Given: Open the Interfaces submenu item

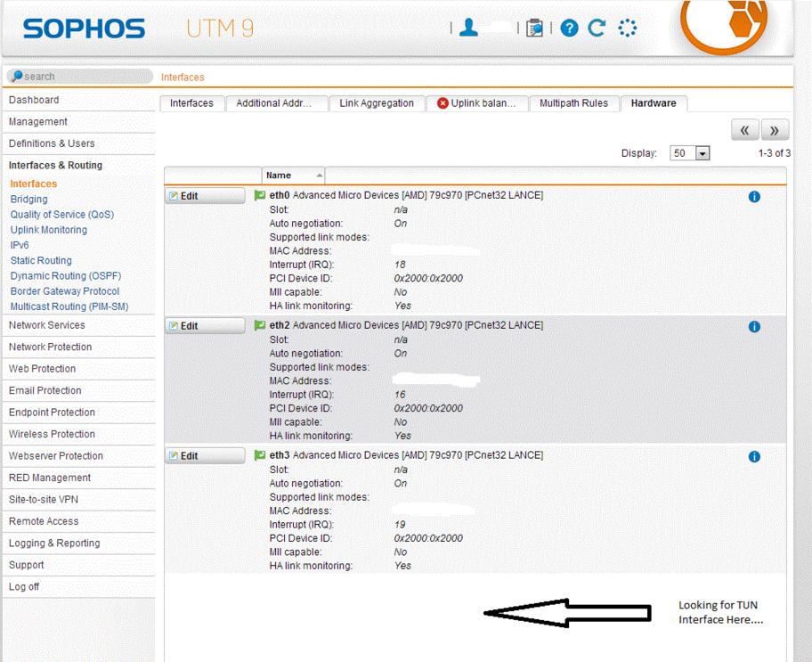Looking at the screenshot, I should click(x=34, y=184).
